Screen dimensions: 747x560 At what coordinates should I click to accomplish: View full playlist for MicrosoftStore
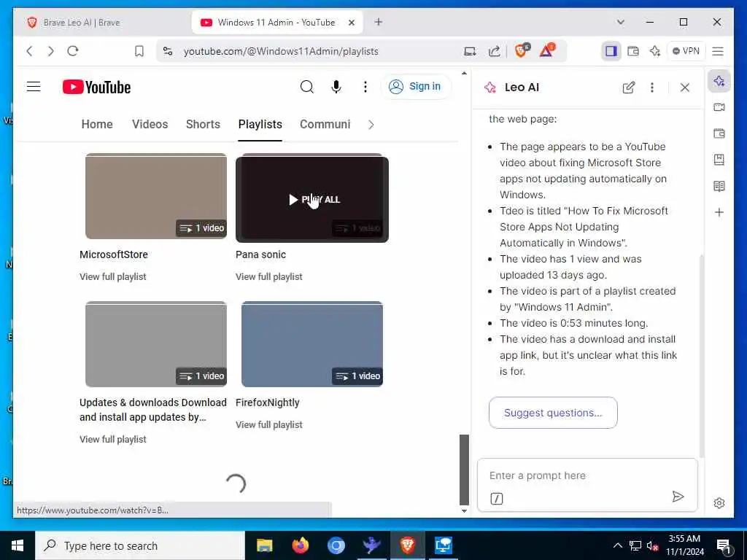click(x=113, y=276)
